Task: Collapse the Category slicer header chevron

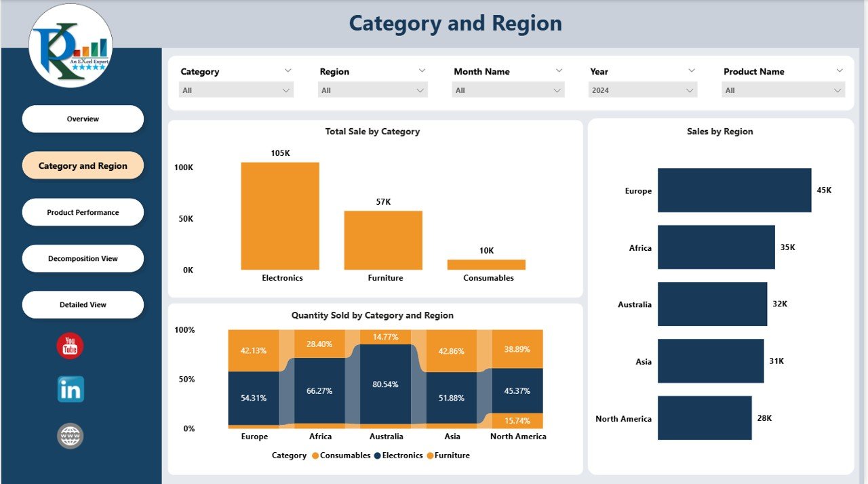Action: pyautogui.click(x=288, y=70)
